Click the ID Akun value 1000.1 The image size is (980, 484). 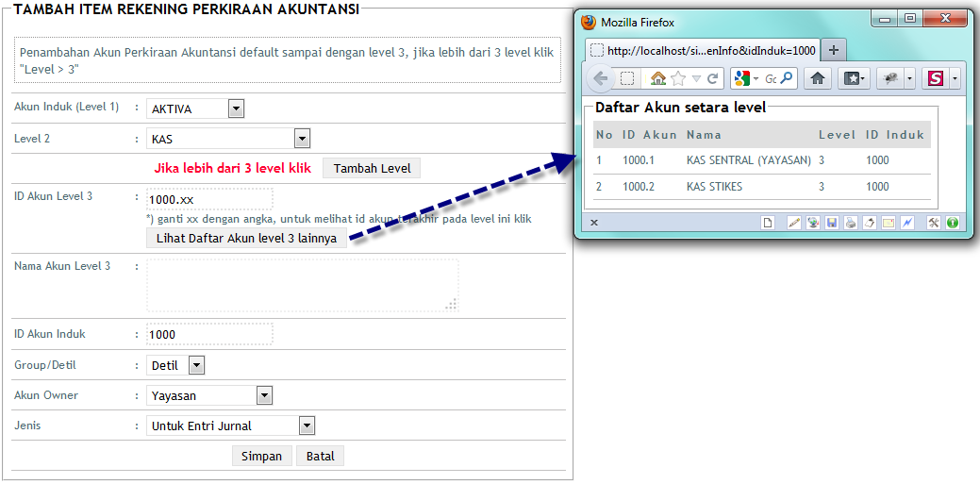click(x=639, y=160)
